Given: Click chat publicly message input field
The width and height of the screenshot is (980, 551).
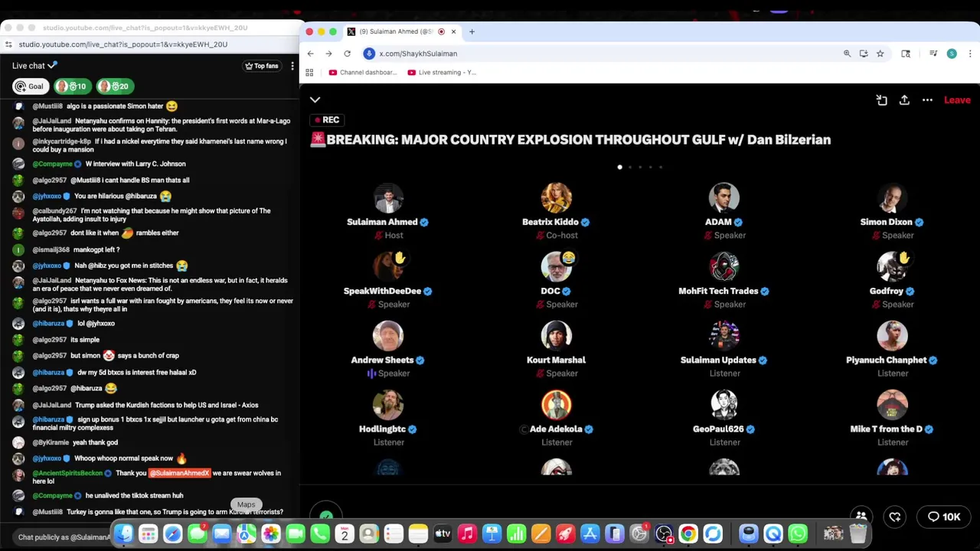Looking at the screenshot, I should click(64, 537).
